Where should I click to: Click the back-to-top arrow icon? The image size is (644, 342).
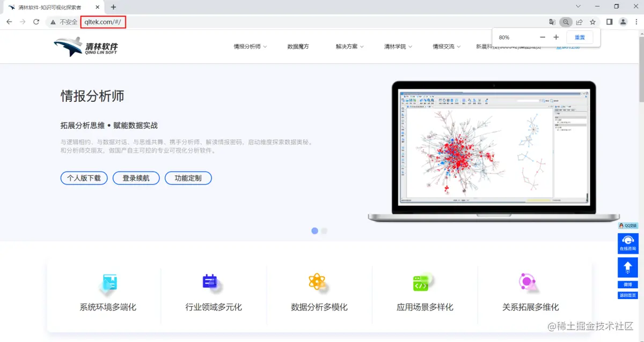(627, 267)
